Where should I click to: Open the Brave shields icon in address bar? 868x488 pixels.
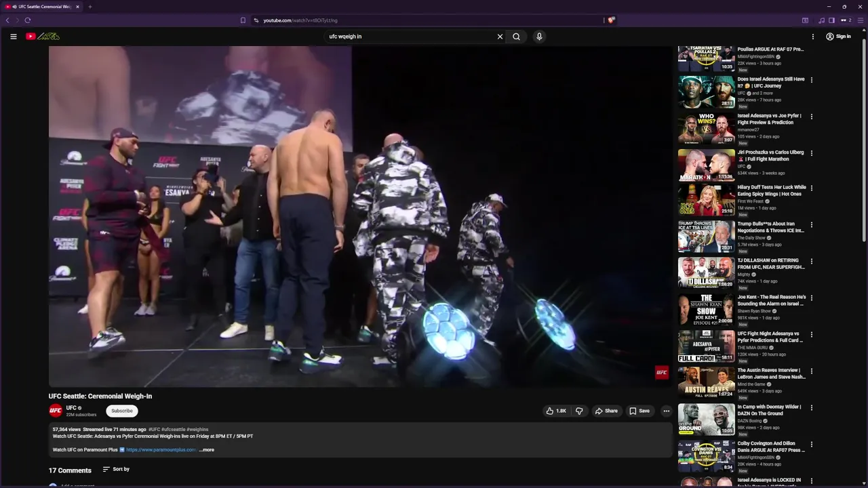pos(611,20)
